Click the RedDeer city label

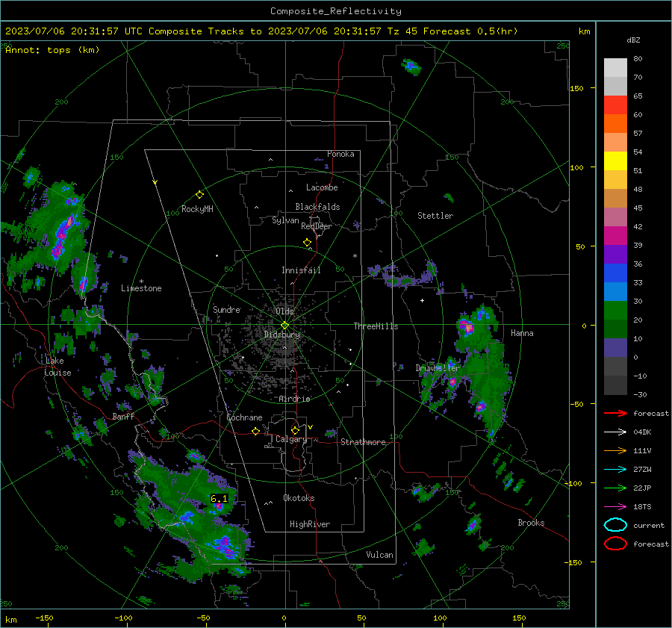(317, 226)
